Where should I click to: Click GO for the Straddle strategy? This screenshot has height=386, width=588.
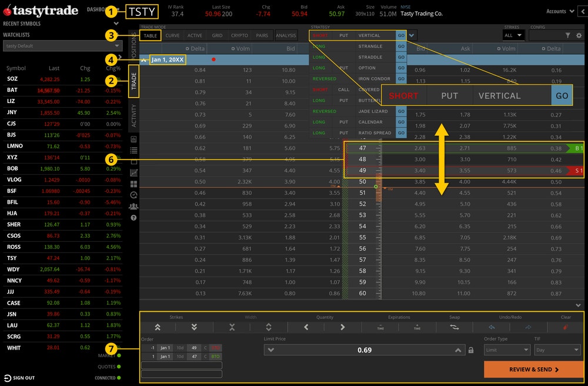point(401,57)
